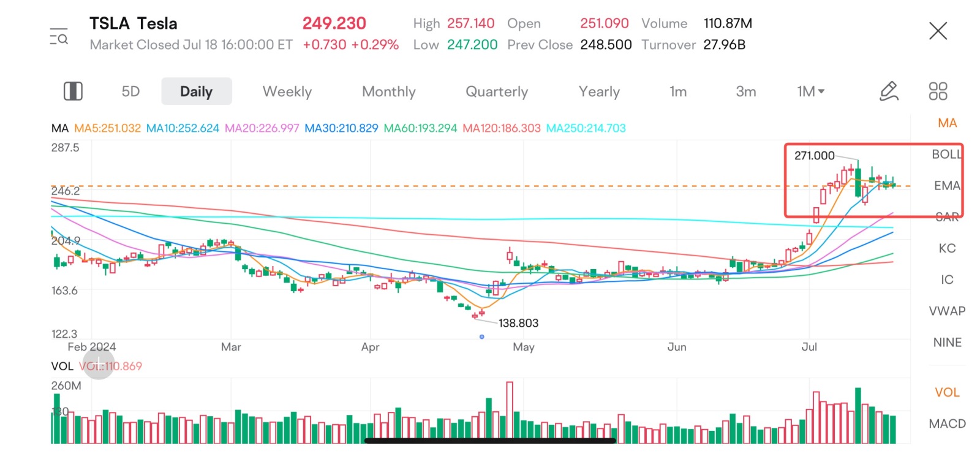Click the MA10:252.624 legend value

[183, 128]
